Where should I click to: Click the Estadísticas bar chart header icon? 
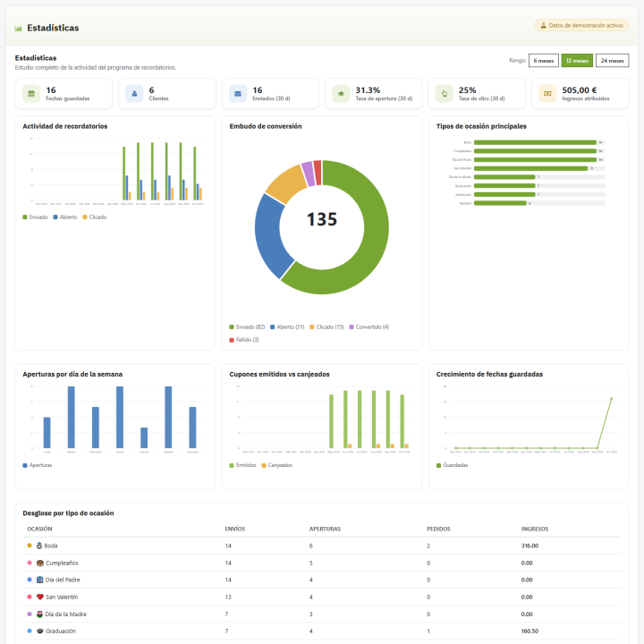pyautogui.click(x=18, y=29)
